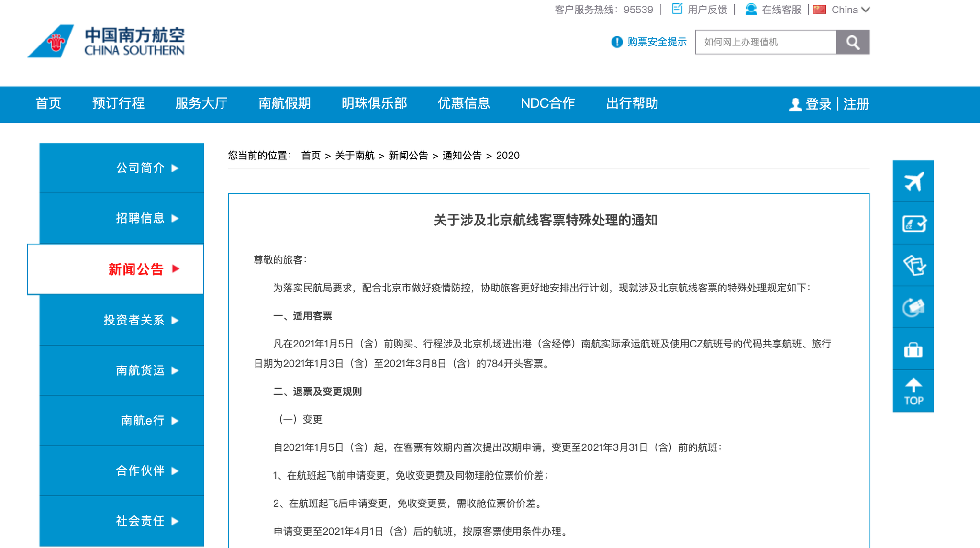Select 公司简介 in left sidebar
The width and height of the screenshot is (980, 548).
click(x=122, y=168)
